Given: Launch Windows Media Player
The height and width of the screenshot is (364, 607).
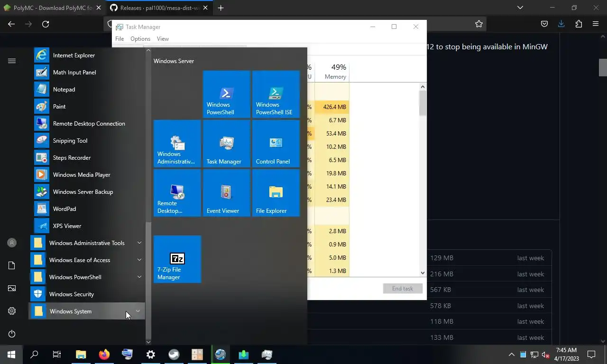Looking at the screenshot, I should coord(88,175).
